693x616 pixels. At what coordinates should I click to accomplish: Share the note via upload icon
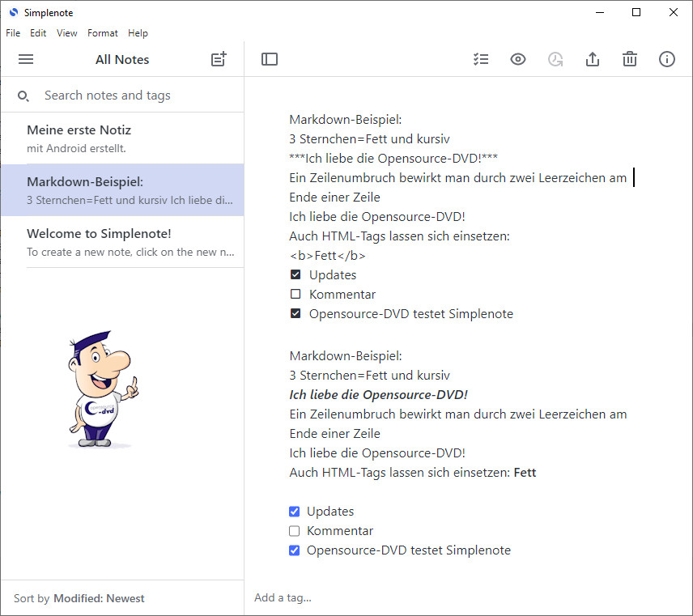[593, 59]
